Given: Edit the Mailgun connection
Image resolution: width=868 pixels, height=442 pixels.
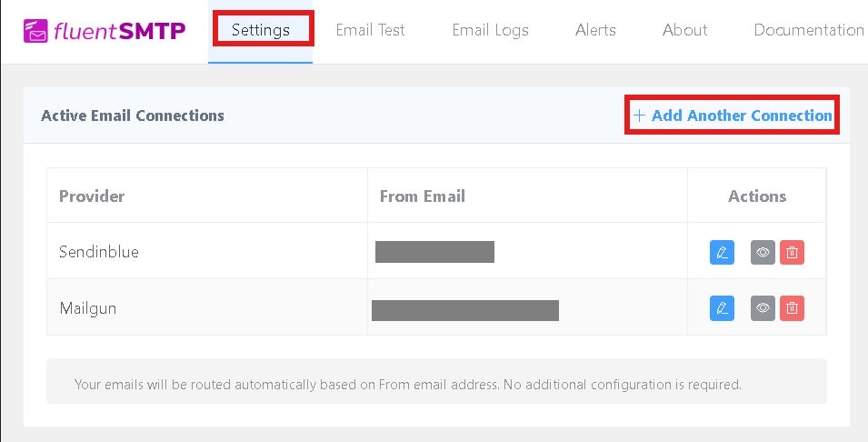Looking at the screenshot, I should [722, 308].
